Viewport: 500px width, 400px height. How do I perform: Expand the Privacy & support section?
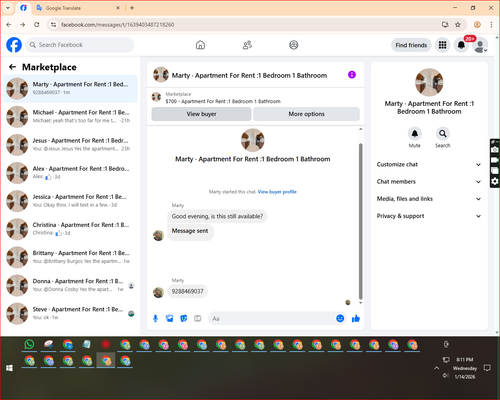[429, 216]
